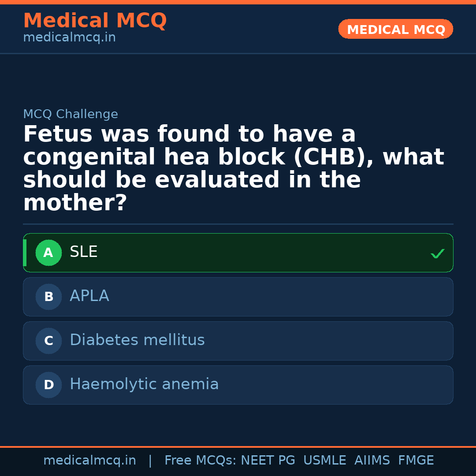Click the FMGE footer label
Viewport: 476px width, 476px height.
click(416, 461)
